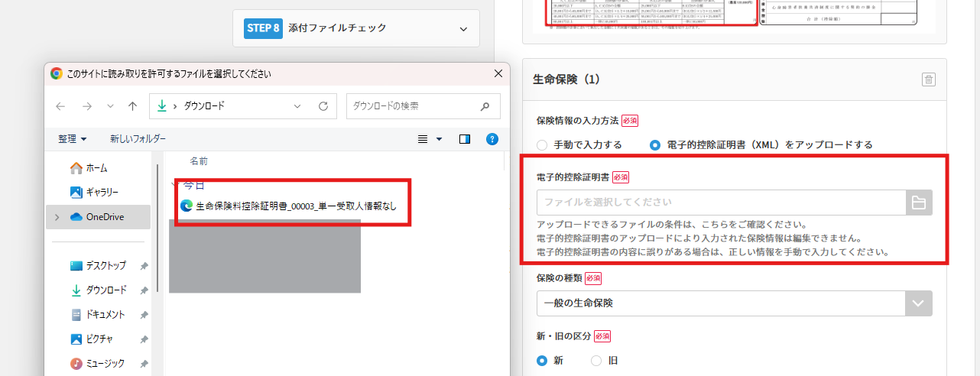
Task: Toggle the preview pane icon
Action: [465, 139]
